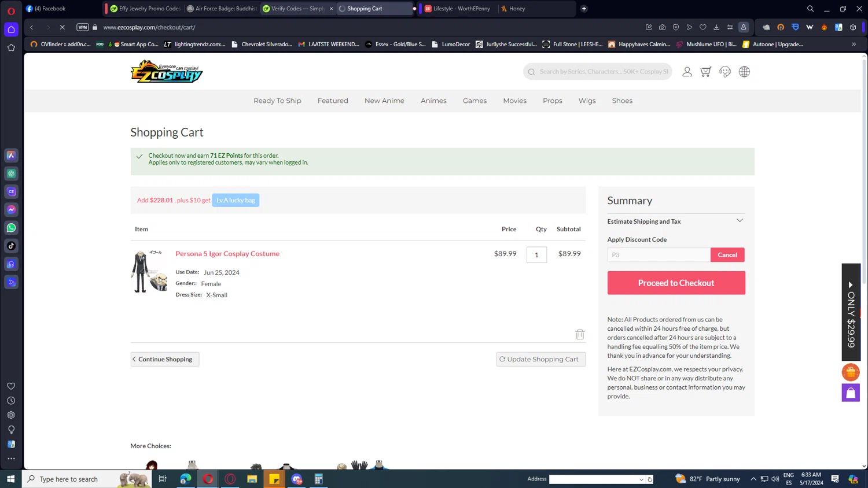The width and height of the screenshot is (868, 488).
Task: Open browser downloads icon
Action: point(716,27)
